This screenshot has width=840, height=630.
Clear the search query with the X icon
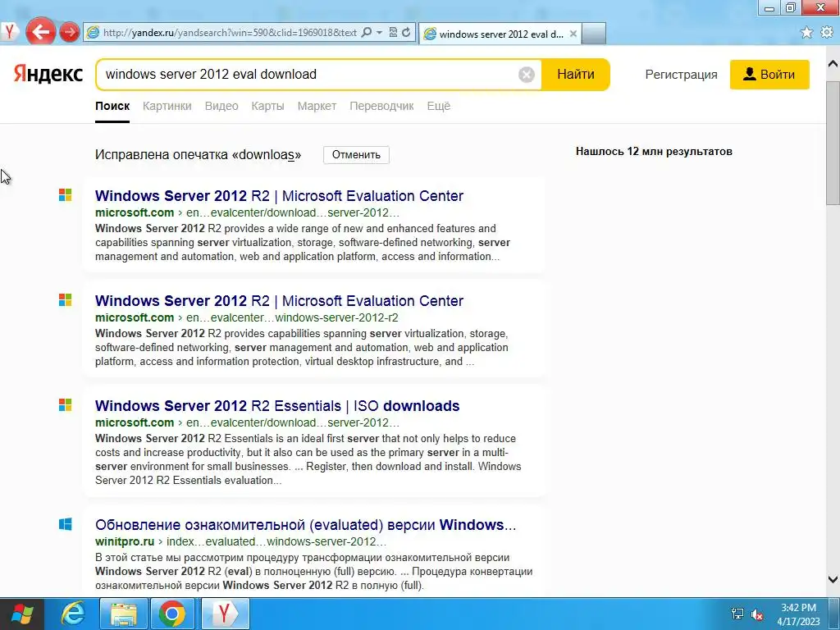coord(526,75)
